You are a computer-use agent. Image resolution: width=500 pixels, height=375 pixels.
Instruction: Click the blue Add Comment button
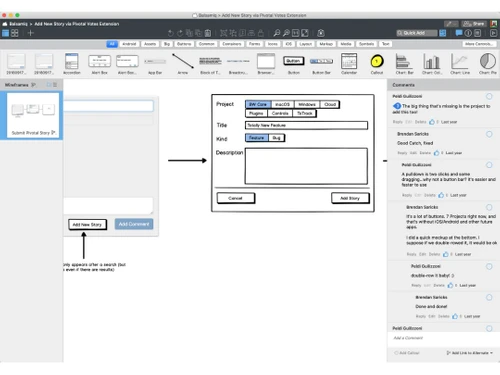134,224
